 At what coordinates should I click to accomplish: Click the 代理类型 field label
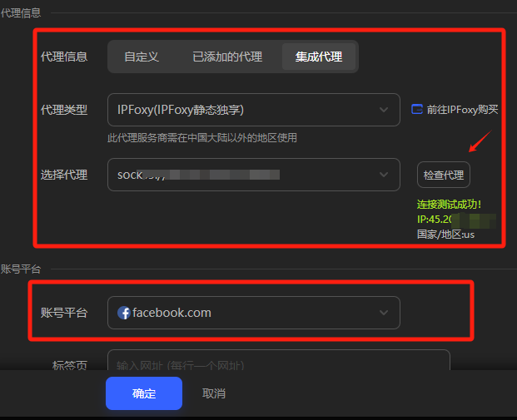pos(64,110)
